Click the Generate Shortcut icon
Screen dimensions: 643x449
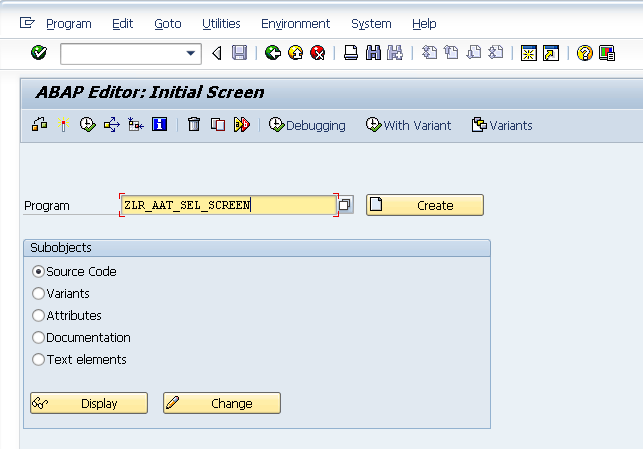coord(551,53)
